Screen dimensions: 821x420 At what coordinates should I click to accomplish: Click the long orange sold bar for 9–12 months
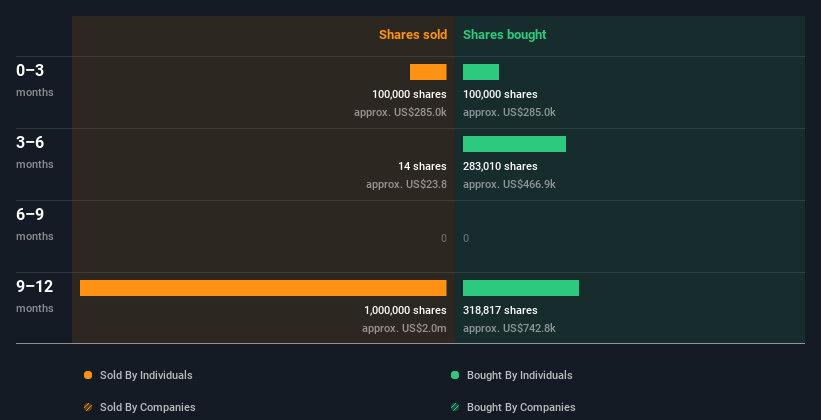click(263, 288)
